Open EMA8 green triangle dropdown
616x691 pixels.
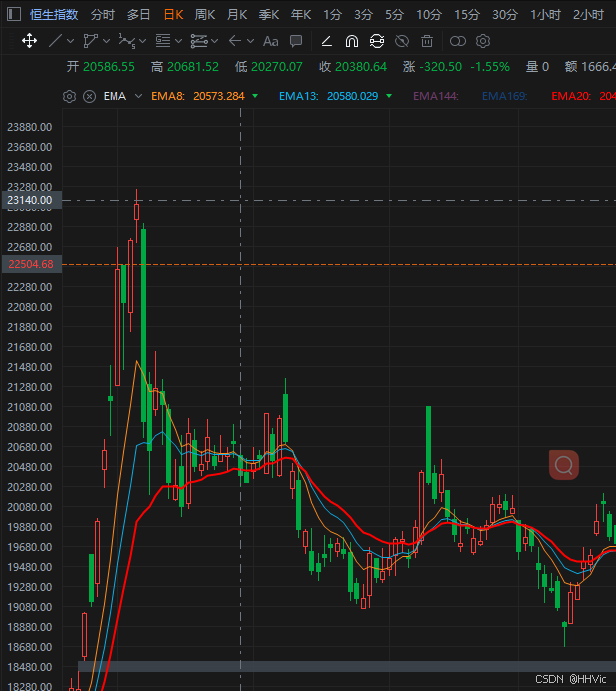(255, 96)
